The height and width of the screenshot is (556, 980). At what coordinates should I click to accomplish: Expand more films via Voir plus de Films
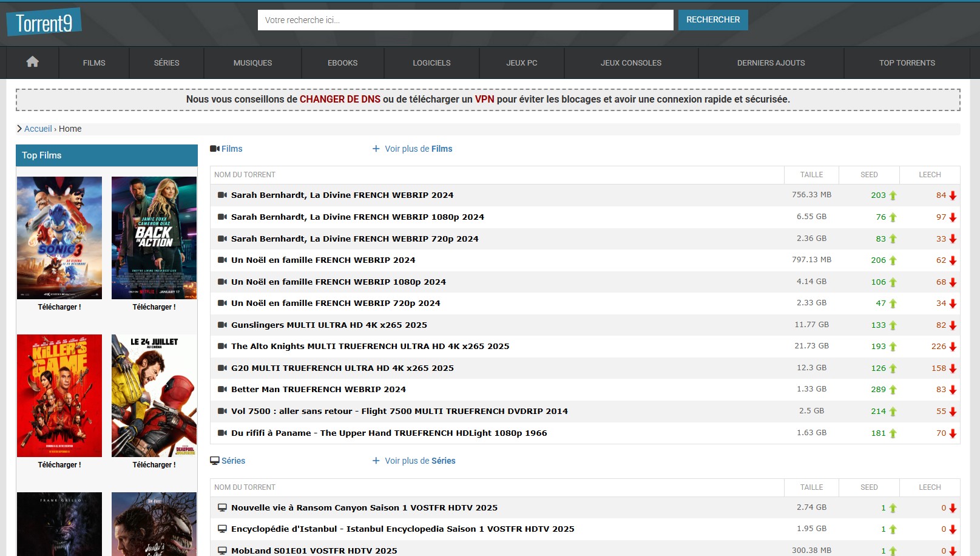tap(413, 149)
